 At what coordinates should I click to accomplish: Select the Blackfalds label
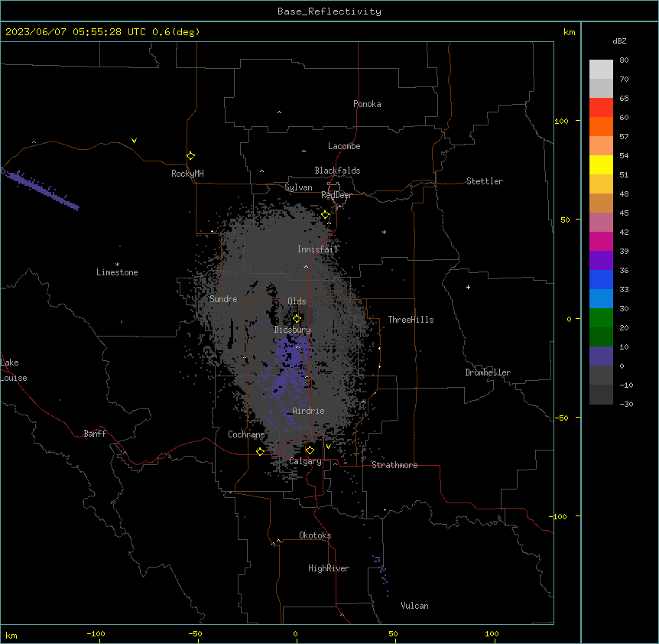click(x=337, y=171)
